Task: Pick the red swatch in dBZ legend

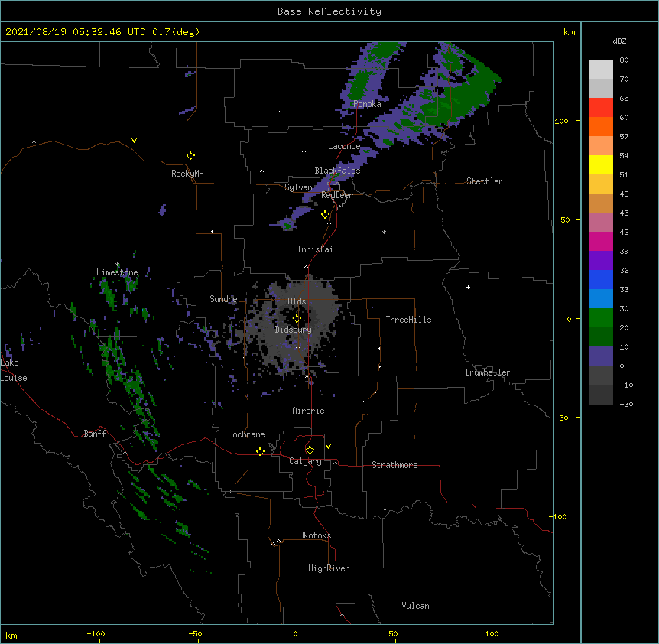Action: (601, 108)
